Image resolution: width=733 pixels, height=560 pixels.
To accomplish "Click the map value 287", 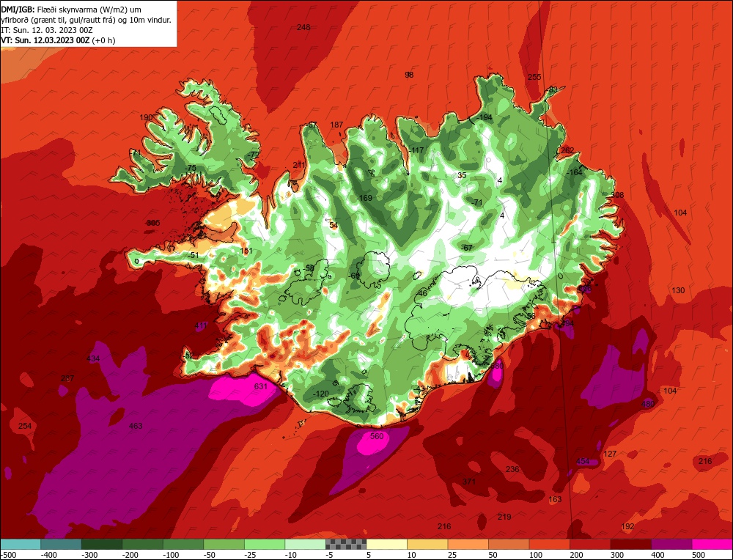I will [x=67, y=378].
